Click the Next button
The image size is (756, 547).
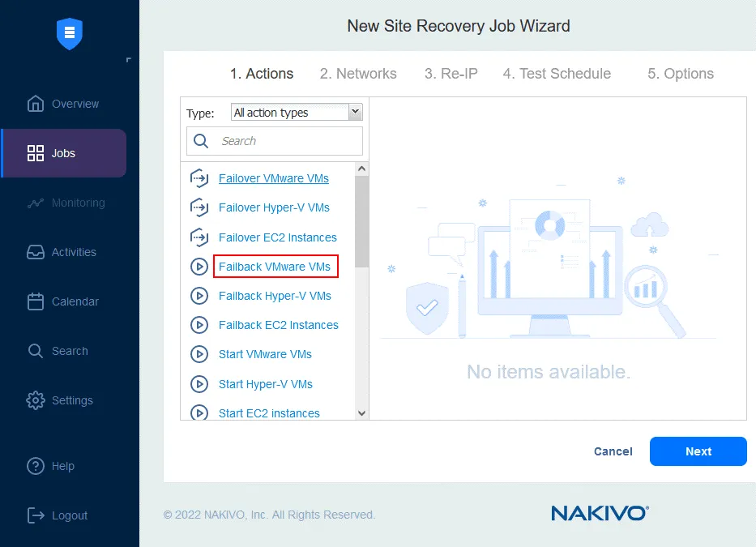click(x=698, y=451)
